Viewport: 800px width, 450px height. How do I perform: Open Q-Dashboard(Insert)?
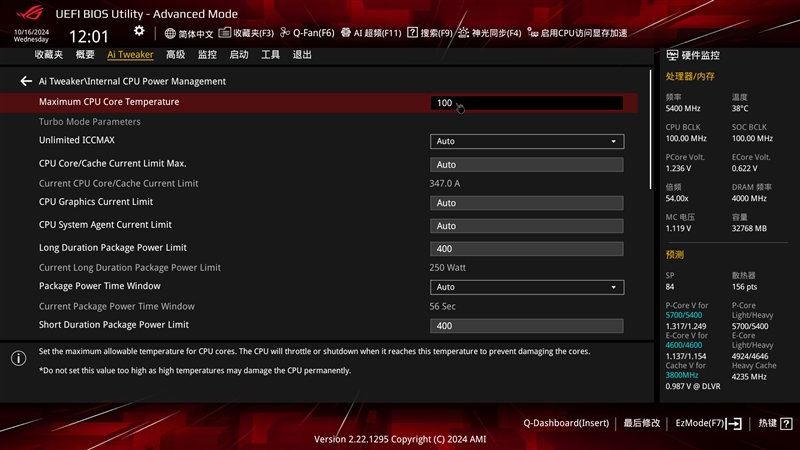[x=566, y=423]
